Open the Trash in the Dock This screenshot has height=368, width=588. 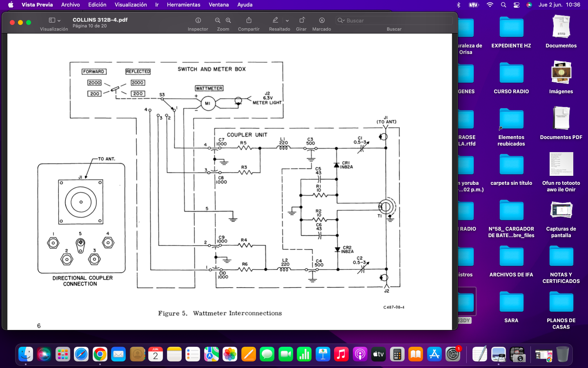[562, 354]
